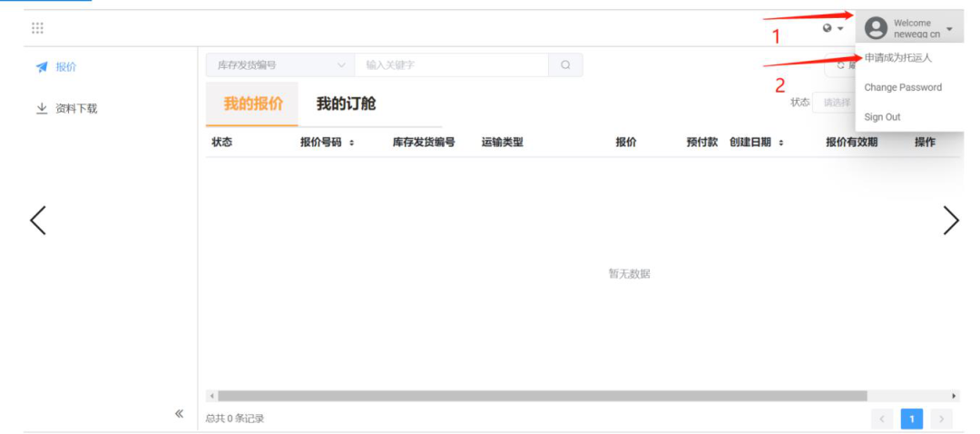Click the 库存发货编号 column header
Image resolution: width=980 pixels, height=434 pixels.
424,142
